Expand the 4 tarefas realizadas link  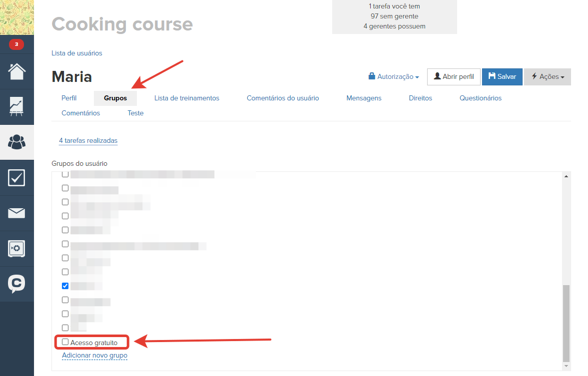pos(88,141)
